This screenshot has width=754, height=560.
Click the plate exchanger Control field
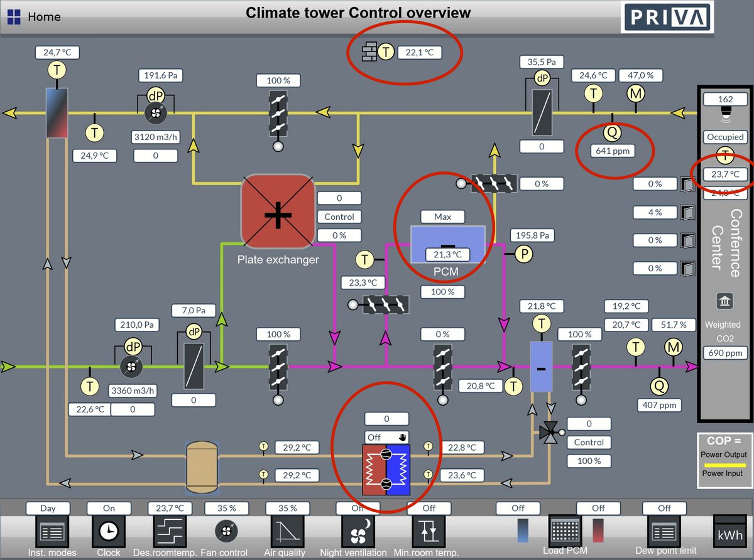click(x=339, y=217)
